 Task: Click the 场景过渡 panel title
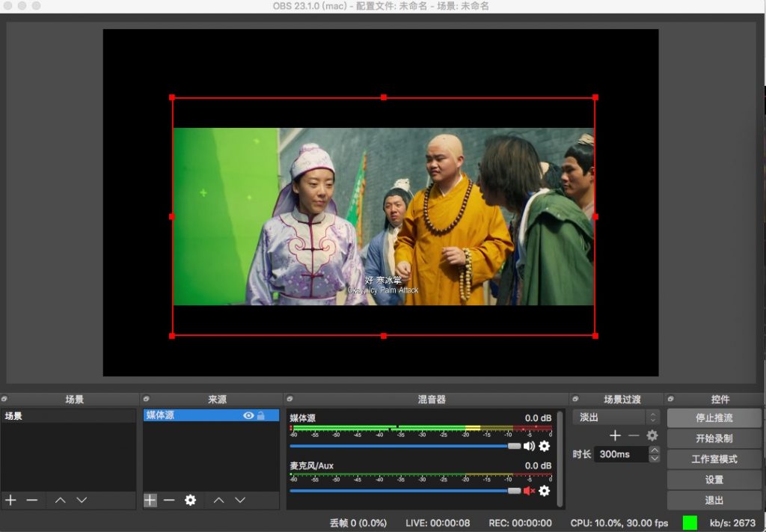(622, 400)
